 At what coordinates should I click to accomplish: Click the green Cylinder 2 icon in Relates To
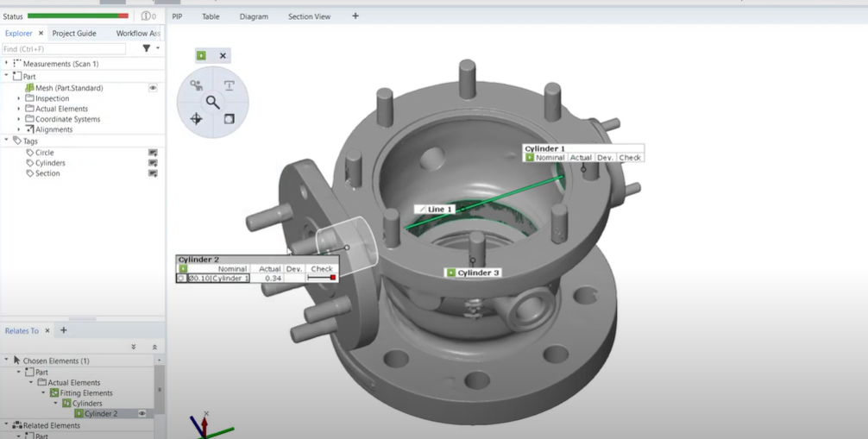79,413
